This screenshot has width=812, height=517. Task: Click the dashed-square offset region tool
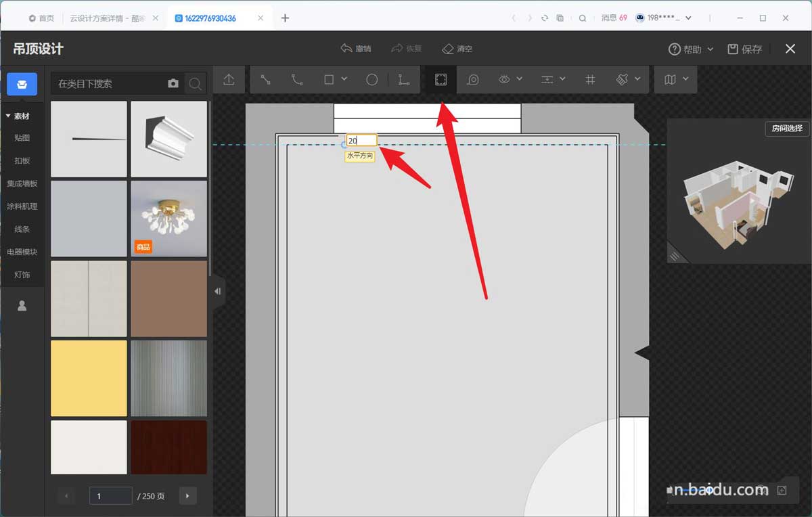[441, 80]
